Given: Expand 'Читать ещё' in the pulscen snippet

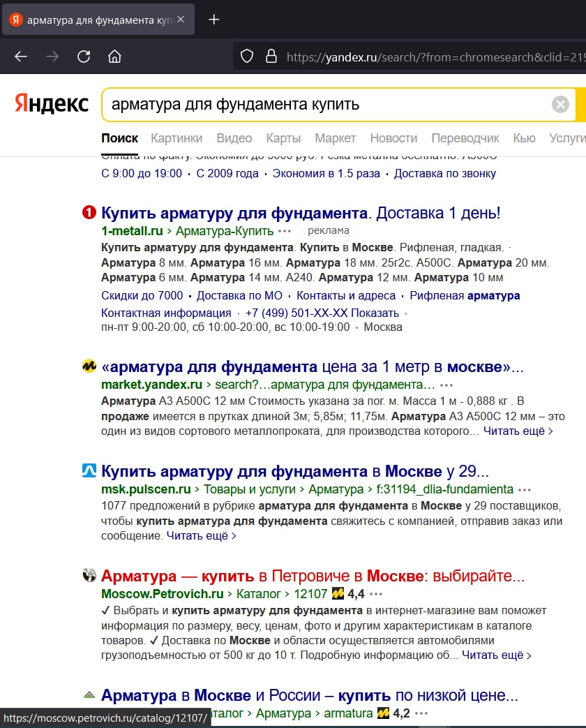Looking at the screenshot, I should point(202,536).
